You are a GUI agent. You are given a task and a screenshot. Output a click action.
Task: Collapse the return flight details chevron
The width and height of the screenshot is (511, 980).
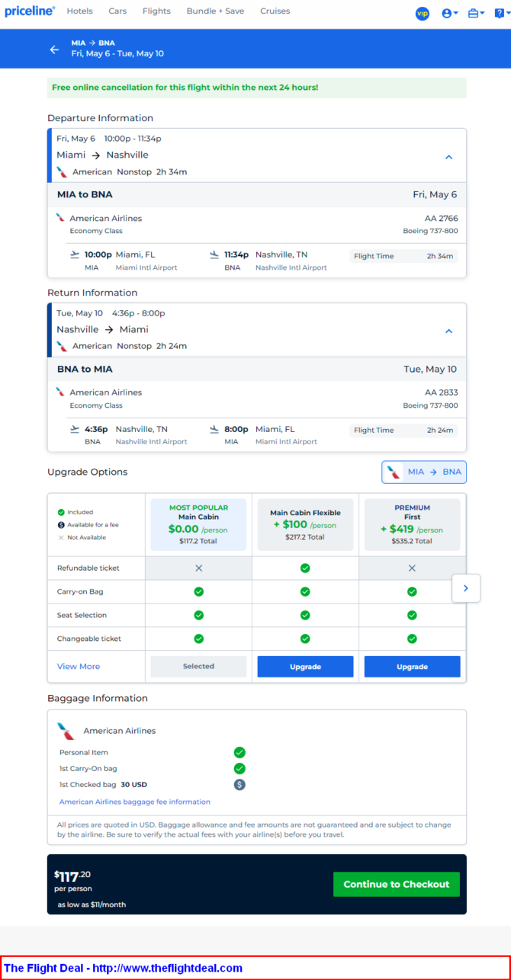448,331
